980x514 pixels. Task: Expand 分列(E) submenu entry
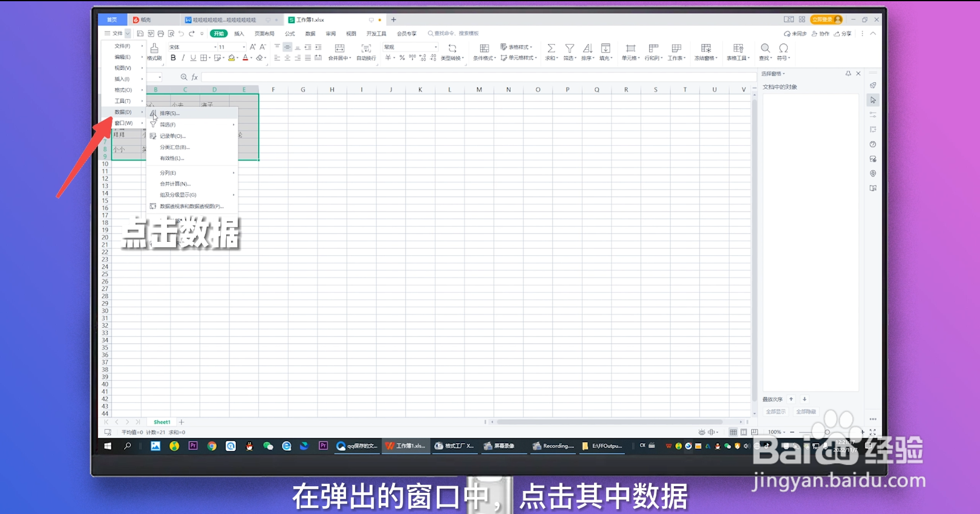coord(192,173)
